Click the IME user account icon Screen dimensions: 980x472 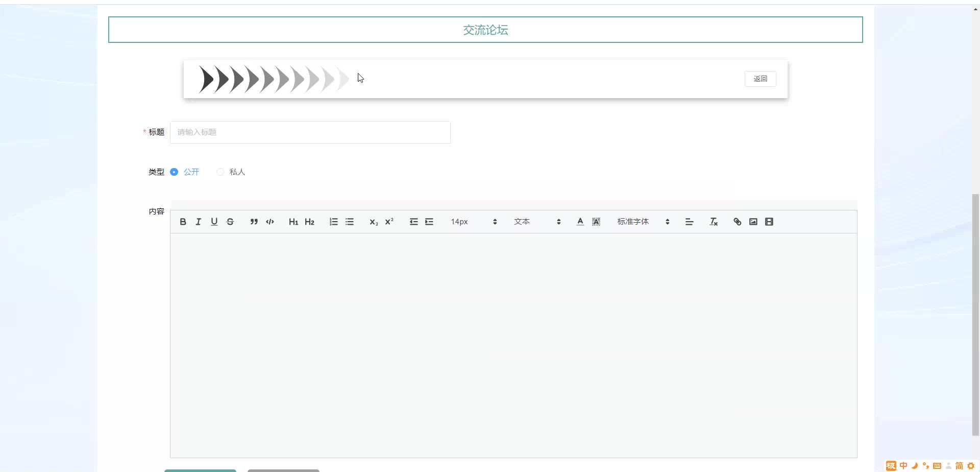[x=948, y=466]
